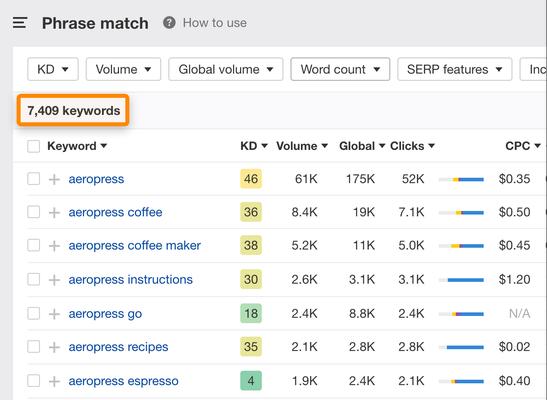Viewport: 547px width, 400px height.
Task: Click the clicks distribution bar for aeropress
Action: (x=461, y=180)
